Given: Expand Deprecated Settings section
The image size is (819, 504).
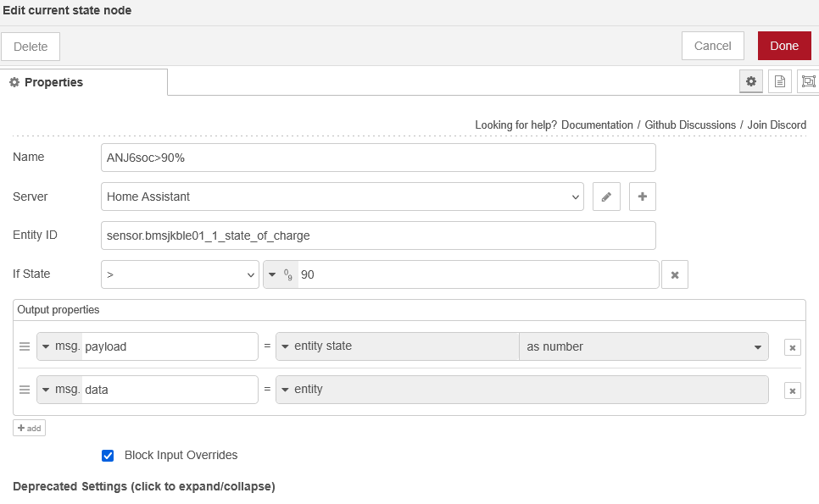Looking at the screenshot, I should [144, 487].
